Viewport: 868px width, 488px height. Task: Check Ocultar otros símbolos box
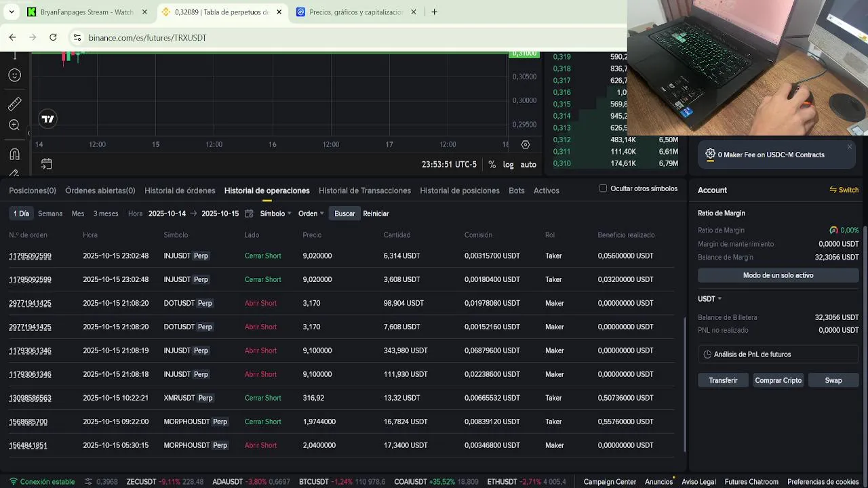click(603, 188)
